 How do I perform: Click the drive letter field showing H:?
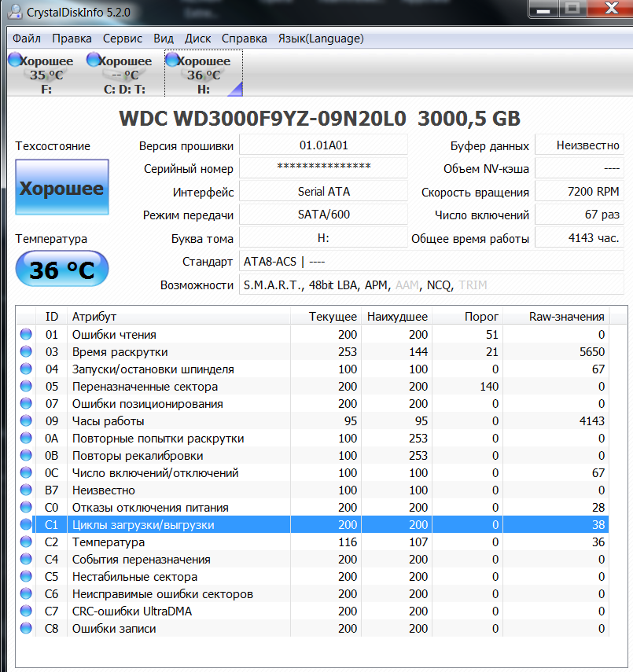[323, 238]
